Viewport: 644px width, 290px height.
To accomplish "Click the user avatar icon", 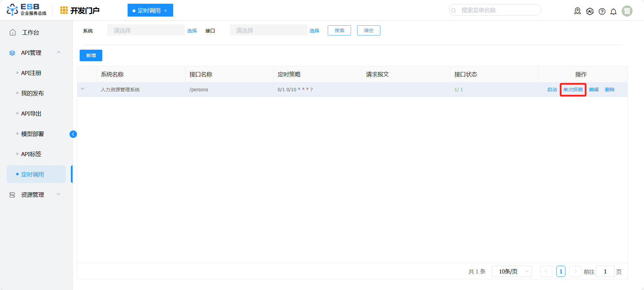I will pyautogui.click(x=627, y=11).
